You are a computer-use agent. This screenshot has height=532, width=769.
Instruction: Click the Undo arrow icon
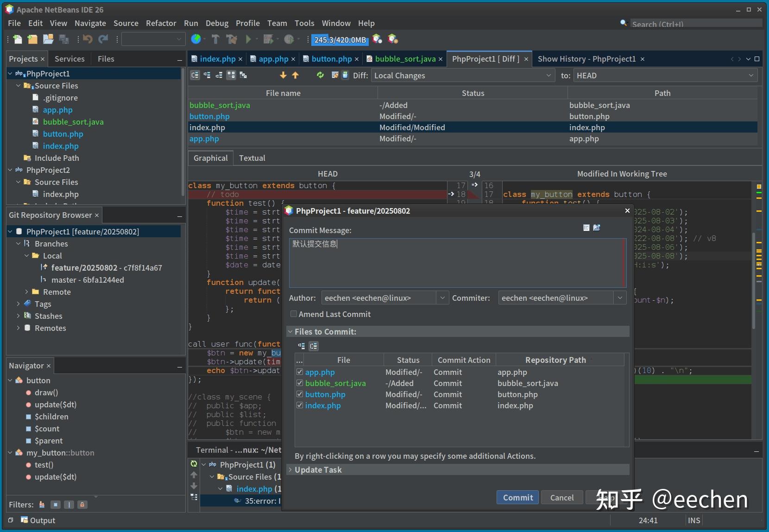pos(88,39)
